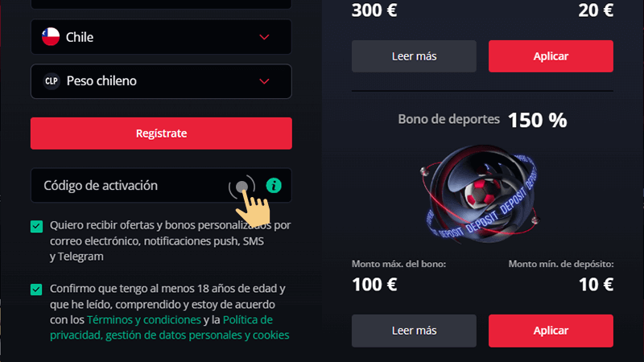Expand the Chile country dropdown arrow

(x=264, y=37)
